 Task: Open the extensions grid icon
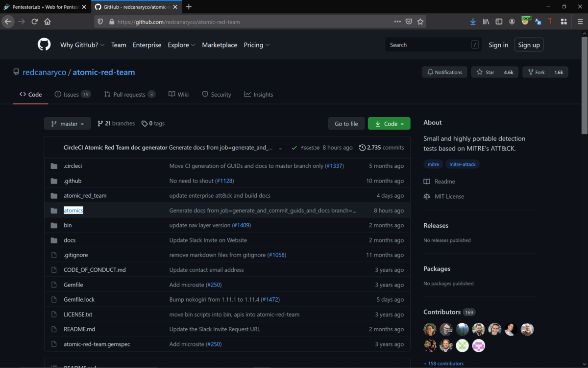tap(564, 22)
